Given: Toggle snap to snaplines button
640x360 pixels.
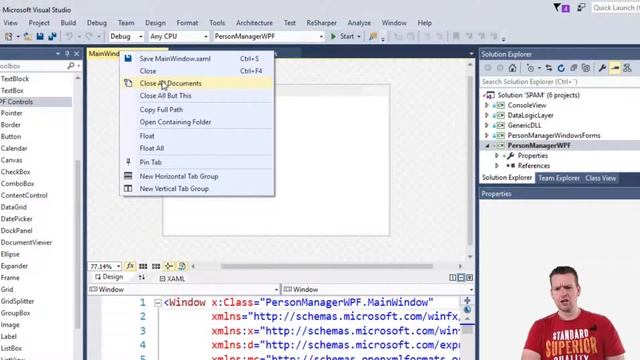Looking at the screenshot, I should [x=169, y=266].
